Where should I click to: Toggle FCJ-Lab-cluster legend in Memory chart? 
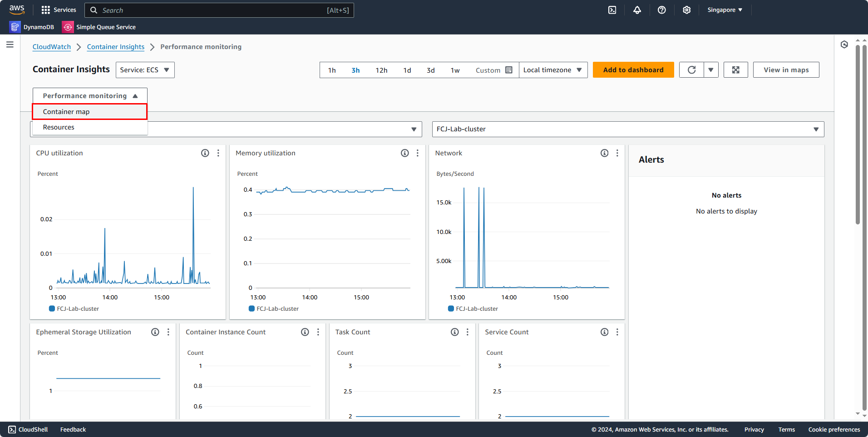(x=274, y=308)
